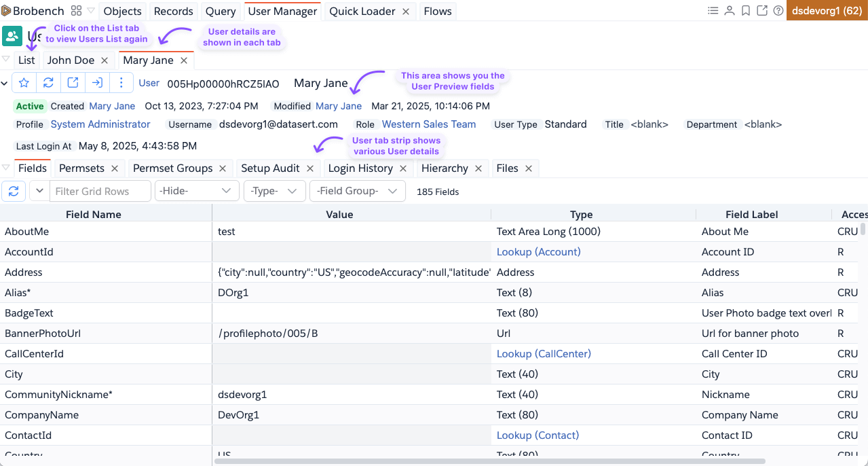Open the bookmark icon in header
This screenshot has width=868, height=466.
746,11
